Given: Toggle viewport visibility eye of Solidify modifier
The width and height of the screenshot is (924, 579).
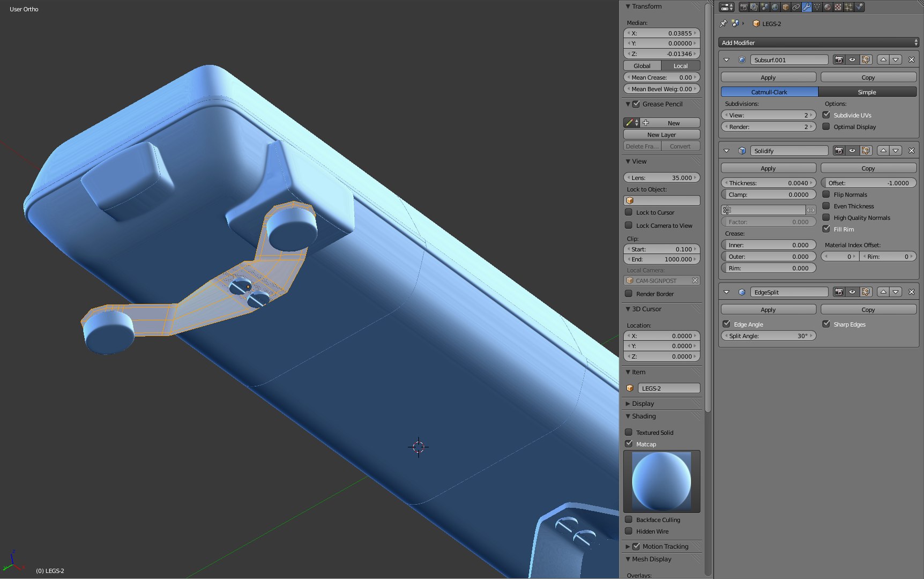Looking at the screenshot, I should pos(852,151).
